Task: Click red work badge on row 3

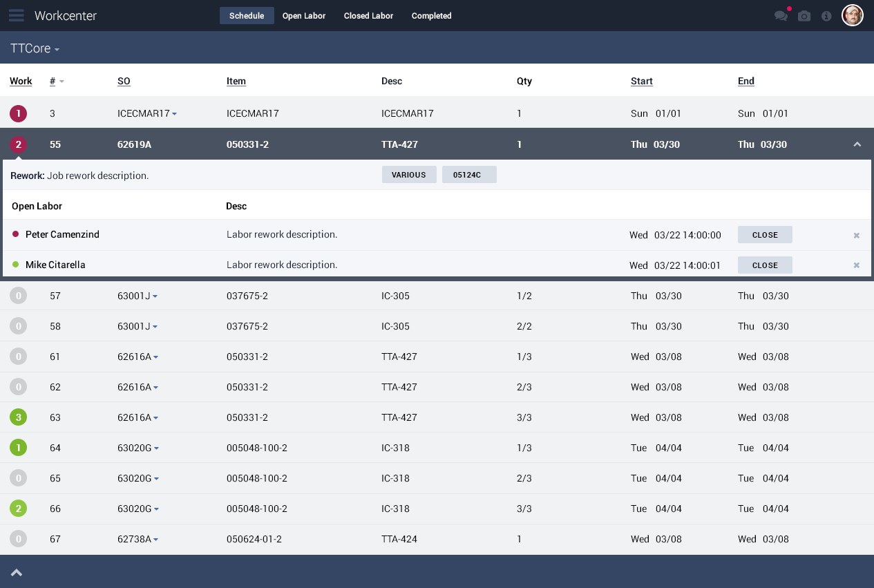Action: point(19,113)
